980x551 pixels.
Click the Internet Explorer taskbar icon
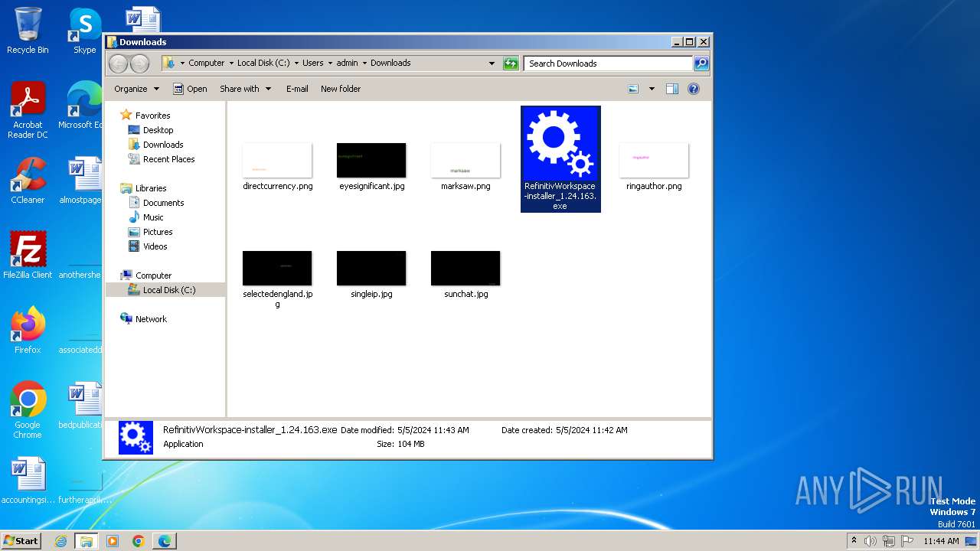60,541
